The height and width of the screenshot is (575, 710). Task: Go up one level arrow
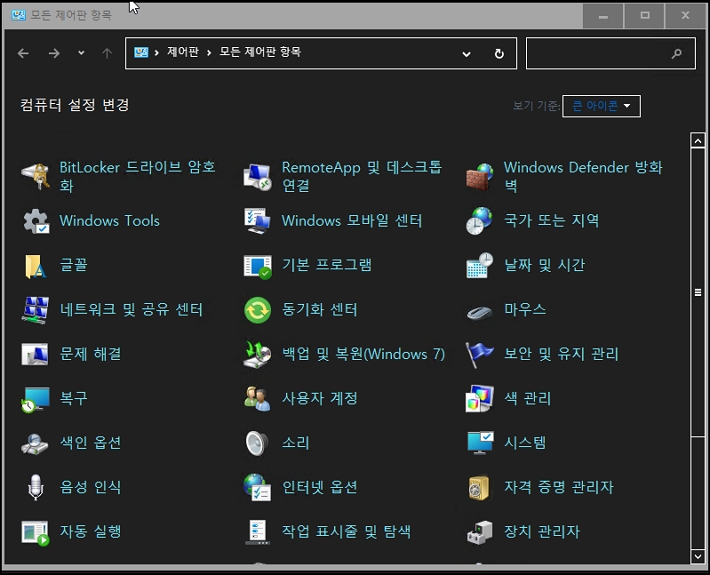[107, 53]
